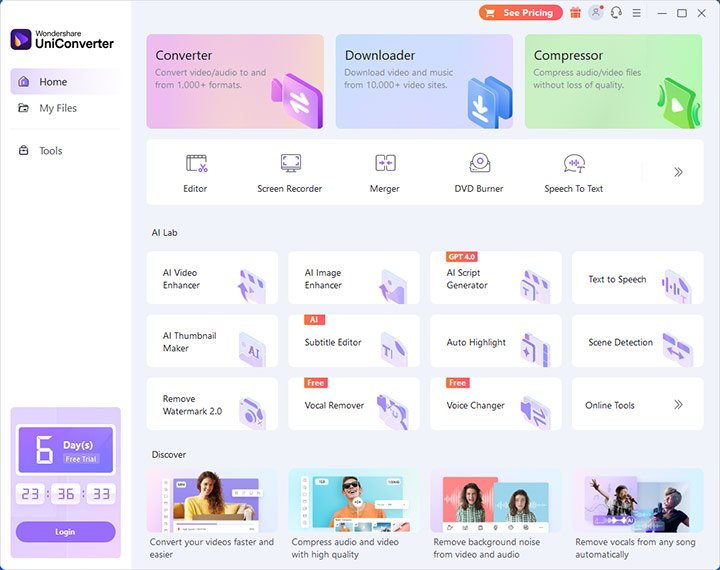Open the Editor tool icon

[197, 163]
